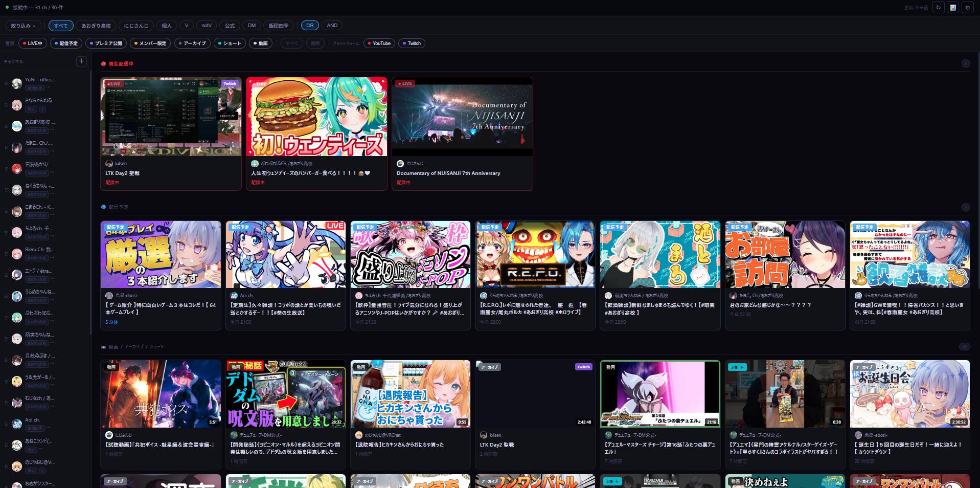Toggle the 動画 type filter

[261, 43]
